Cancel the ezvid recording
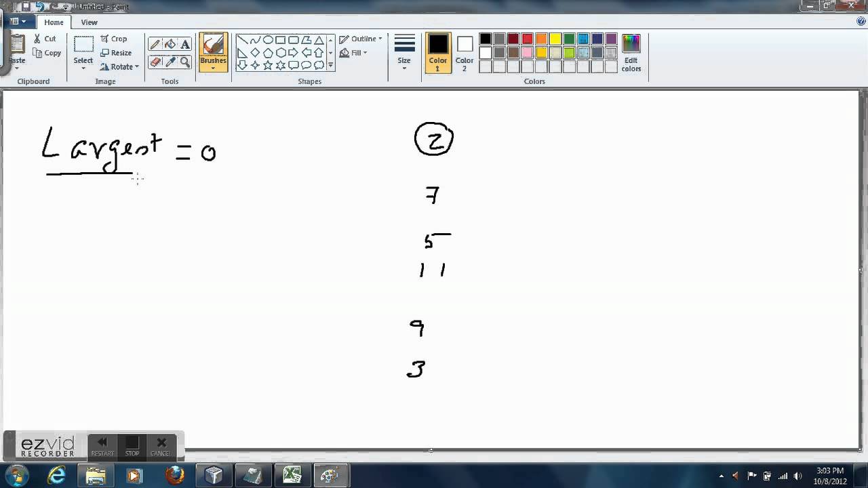The width and height of the screenshot is (868, 488). click(x=161, y=447)
